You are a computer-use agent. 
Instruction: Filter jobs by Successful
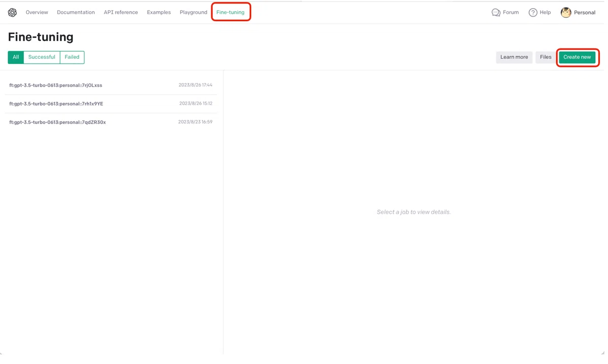pos(42,57)
